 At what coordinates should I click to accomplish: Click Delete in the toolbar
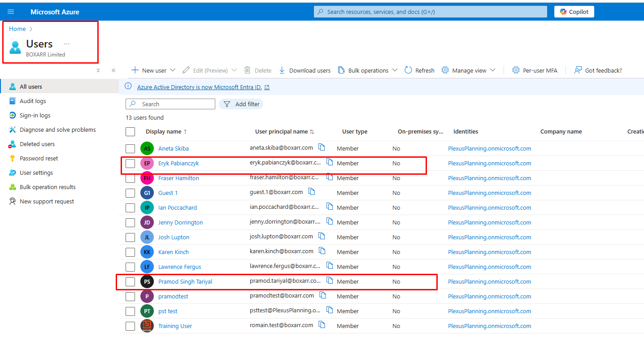[x=258, y=70]
